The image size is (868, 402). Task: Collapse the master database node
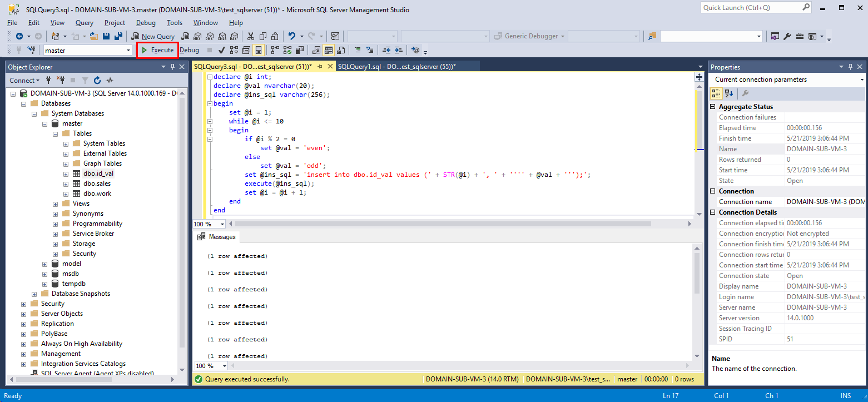44,123
